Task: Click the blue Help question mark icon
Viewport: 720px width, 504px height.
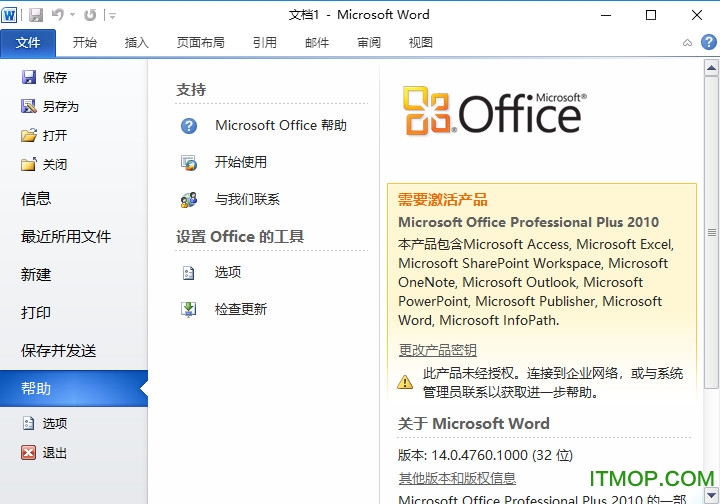Action: pos(709,42)
